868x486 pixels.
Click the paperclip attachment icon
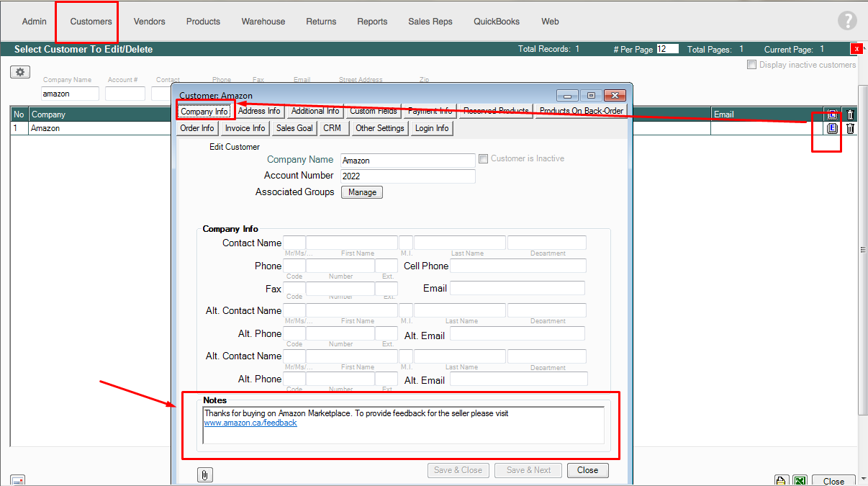click(205, 474)
